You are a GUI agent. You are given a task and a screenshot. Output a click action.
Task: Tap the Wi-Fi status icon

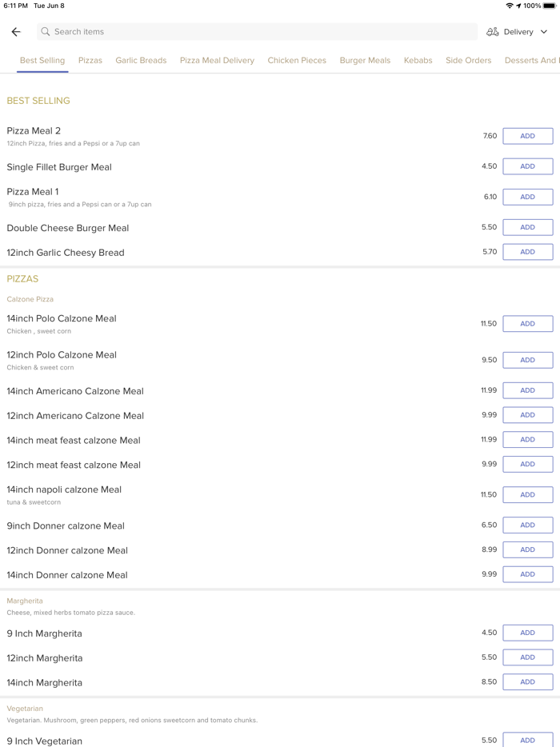510,6
